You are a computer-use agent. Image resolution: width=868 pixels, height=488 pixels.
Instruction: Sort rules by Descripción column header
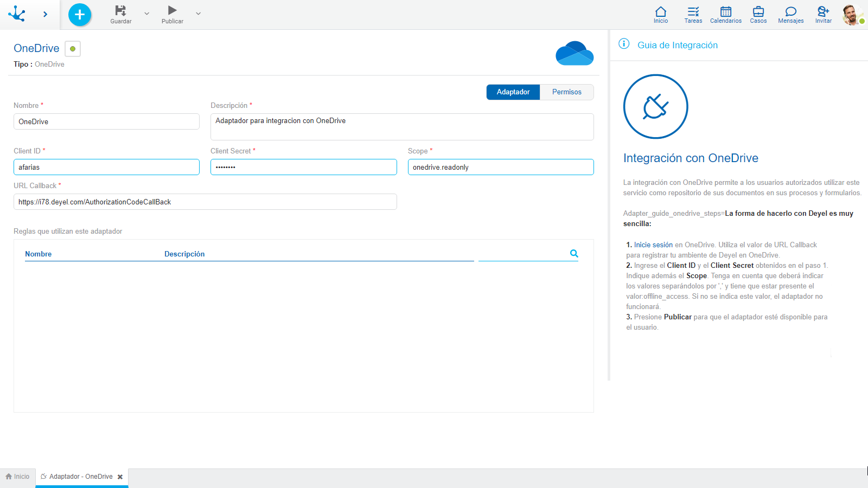pyautogui.click(x=184, y=254)
